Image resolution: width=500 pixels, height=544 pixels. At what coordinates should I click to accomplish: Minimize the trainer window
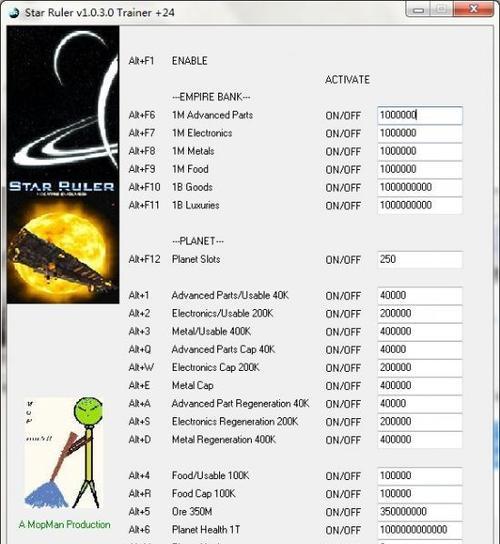(418, 10)
